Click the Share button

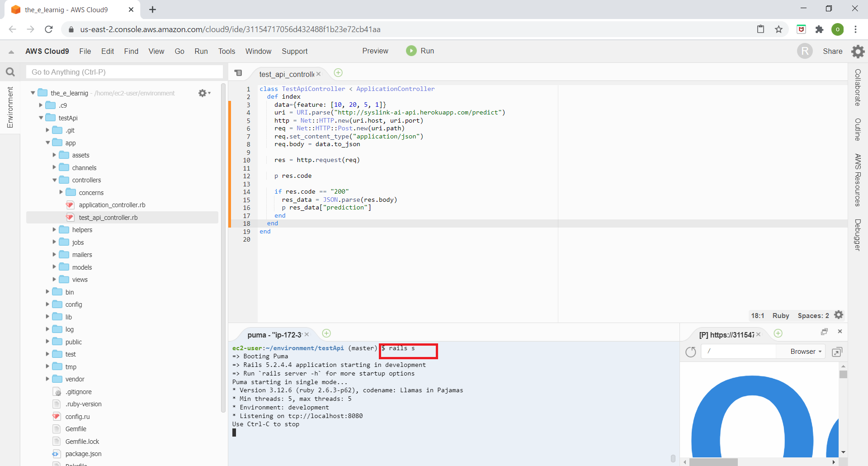[x=832, y=51]
